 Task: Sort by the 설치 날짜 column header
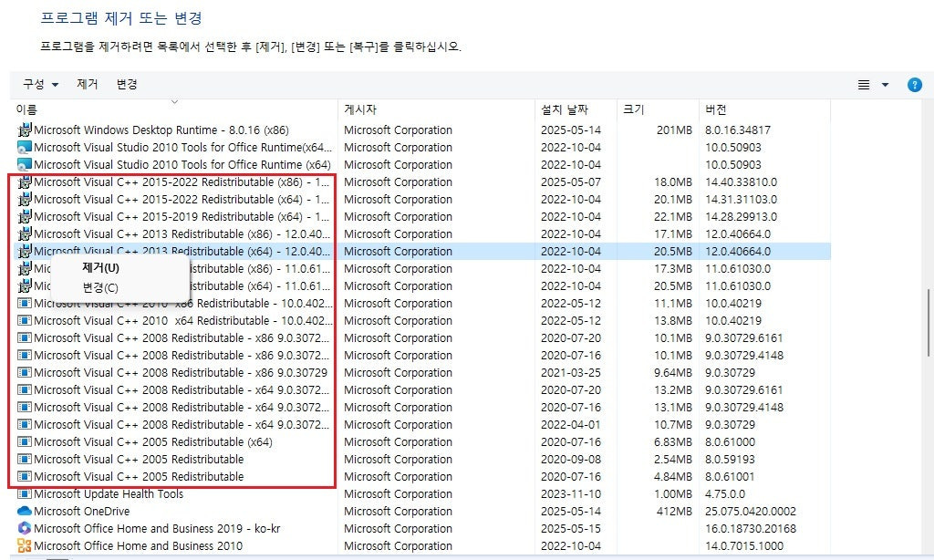pos(564,109)
